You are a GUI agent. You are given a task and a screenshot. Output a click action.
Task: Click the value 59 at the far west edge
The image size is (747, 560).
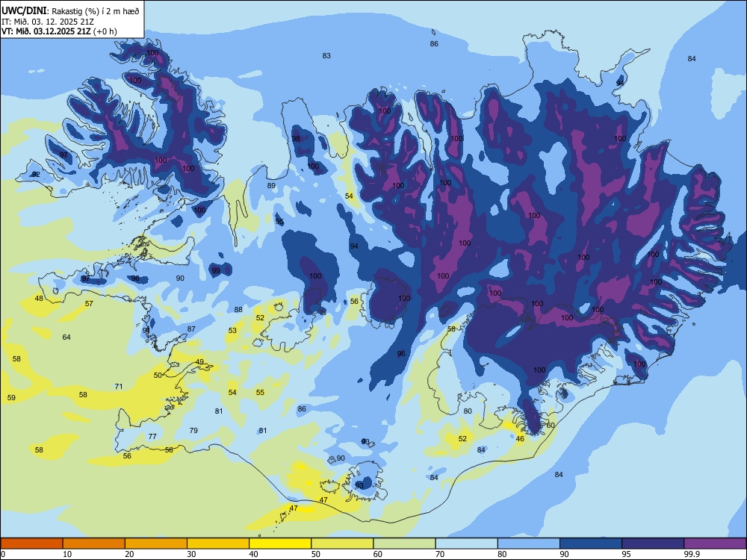tap(11, 398)
